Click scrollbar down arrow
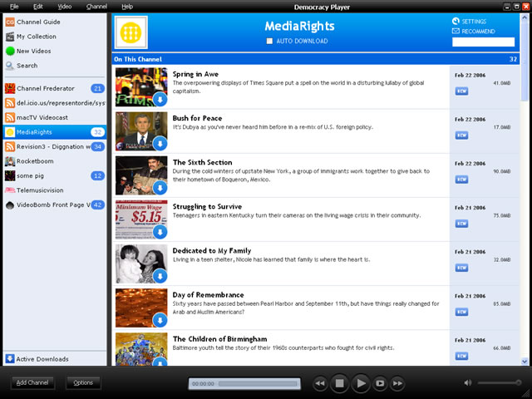This screenshot has height=399, width=532. click(525, 362)
